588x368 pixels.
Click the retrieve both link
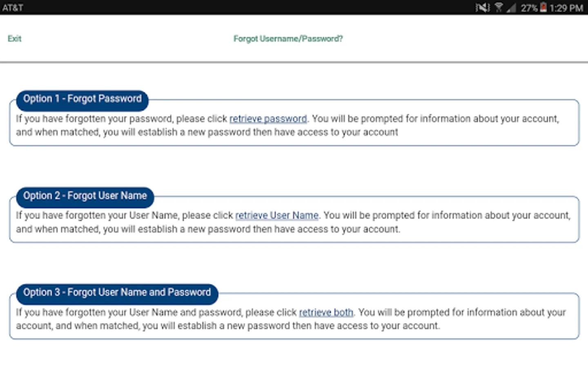click(326, 312)
